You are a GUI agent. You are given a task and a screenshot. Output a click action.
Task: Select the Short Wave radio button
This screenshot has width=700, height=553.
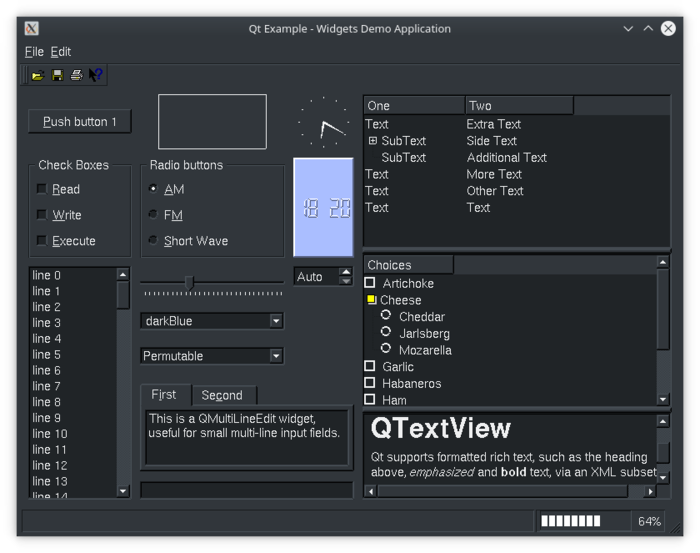[x=153, y=241]
